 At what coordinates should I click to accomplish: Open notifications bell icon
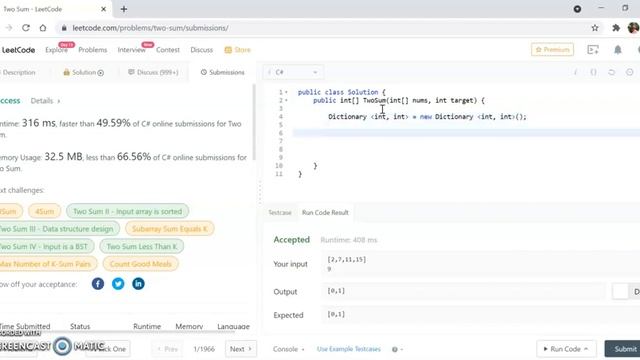click(618, 50)
